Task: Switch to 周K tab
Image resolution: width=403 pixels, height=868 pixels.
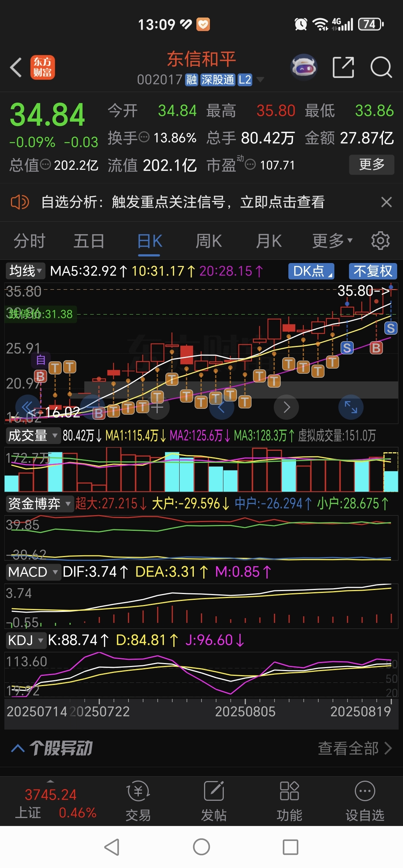Action: pos(208,241)
